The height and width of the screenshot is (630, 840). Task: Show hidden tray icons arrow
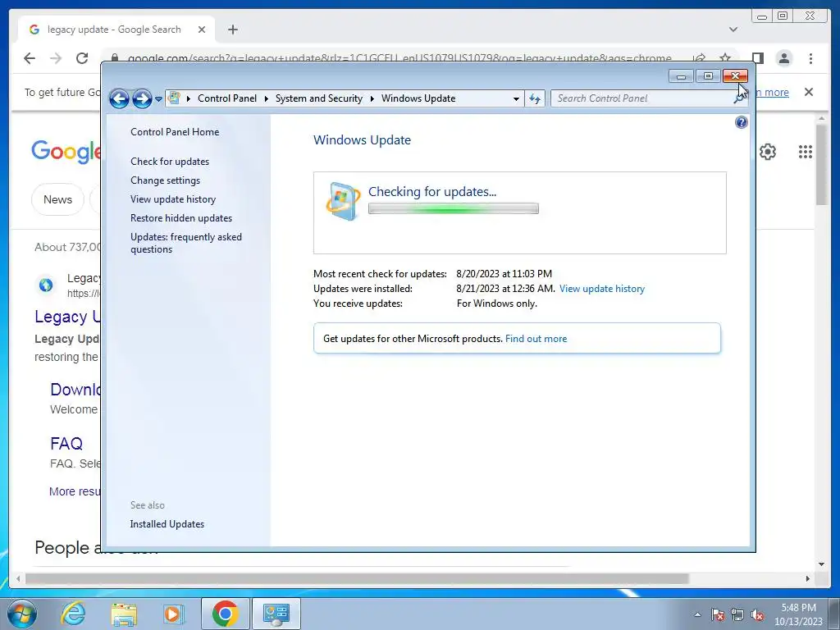(697, 614)
